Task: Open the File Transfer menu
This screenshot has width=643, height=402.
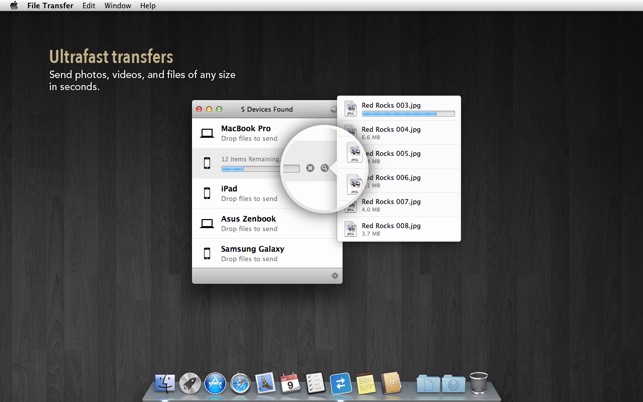Action: pyautogui.click(x=50, y=6)
